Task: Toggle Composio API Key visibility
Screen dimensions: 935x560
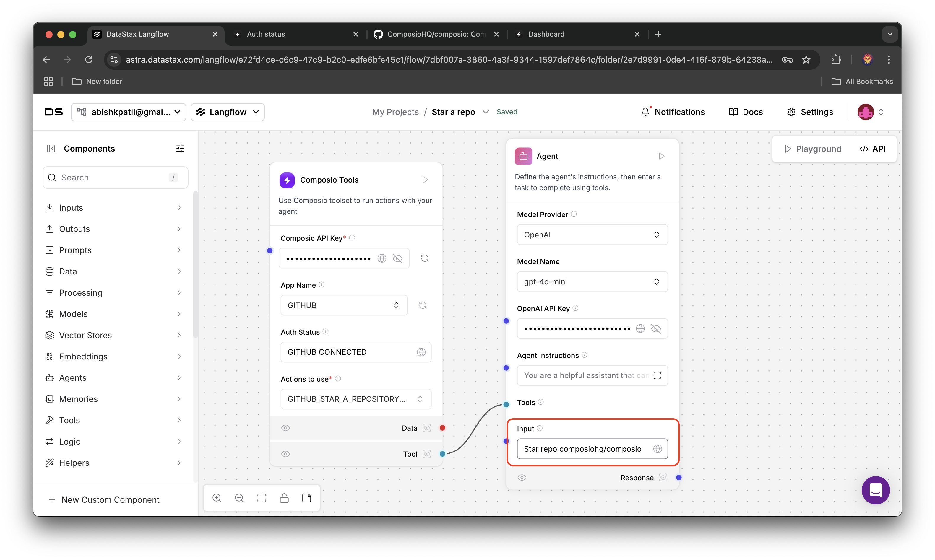Action: [397, 258]
